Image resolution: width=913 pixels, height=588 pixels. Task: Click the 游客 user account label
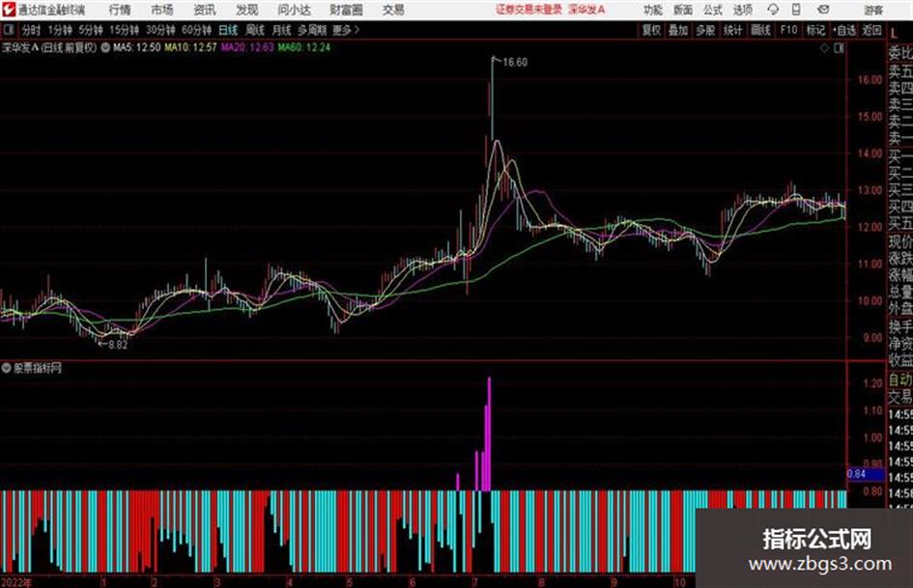873,10
